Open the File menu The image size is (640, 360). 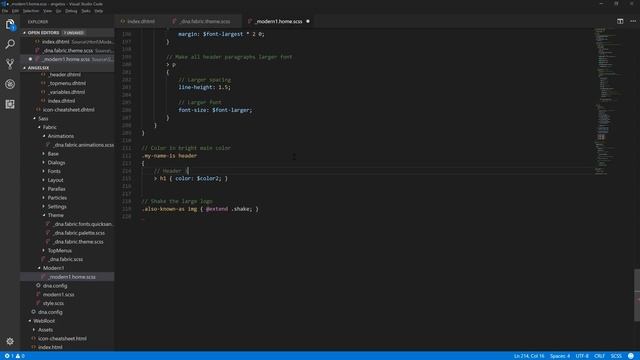[x=5, y=11]
